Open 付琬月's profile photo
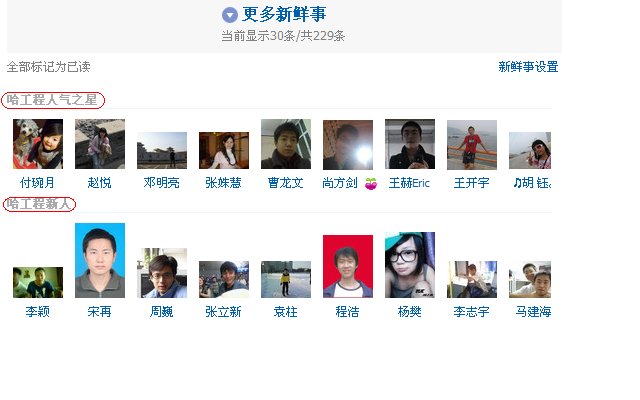This screenshot has width=640, height=400. pos(38,144)
